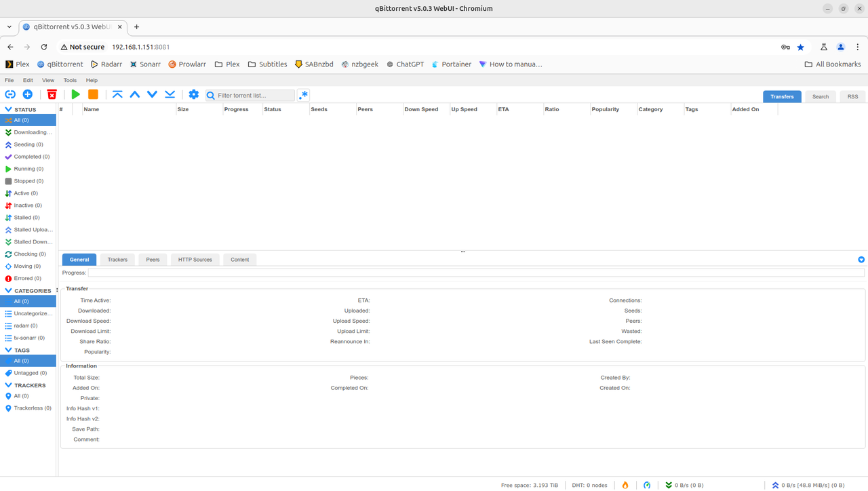The width and height of the screenshot is (868, 491).
Task: Select the Inactive (0) filter
Action: [28, 205]
